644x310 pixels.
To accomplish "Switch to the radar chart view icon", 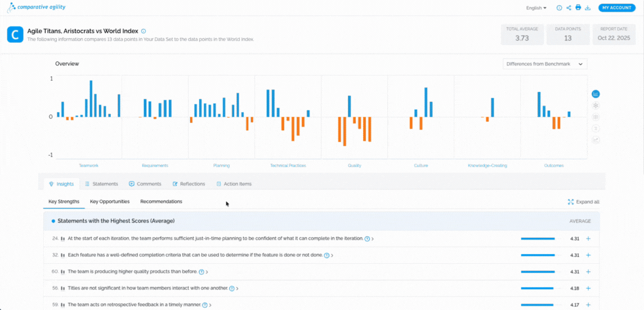I will tap(596, 105).
